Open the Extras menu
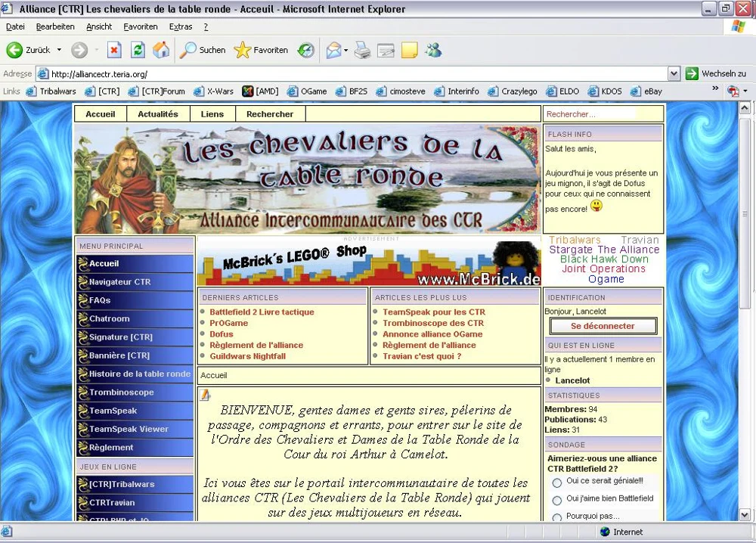This screenshot has width=756, height=543. (x=181, y=26)
